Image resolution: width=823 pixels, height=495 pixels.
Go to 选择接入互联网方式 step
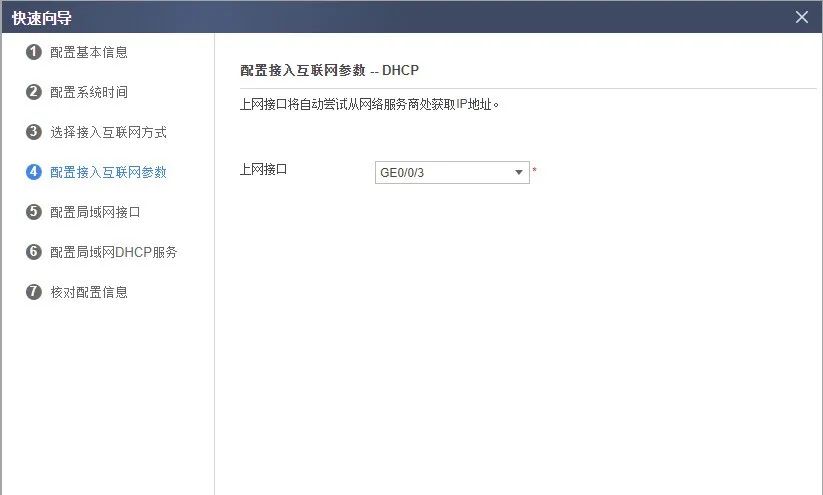tap(108, 132)
